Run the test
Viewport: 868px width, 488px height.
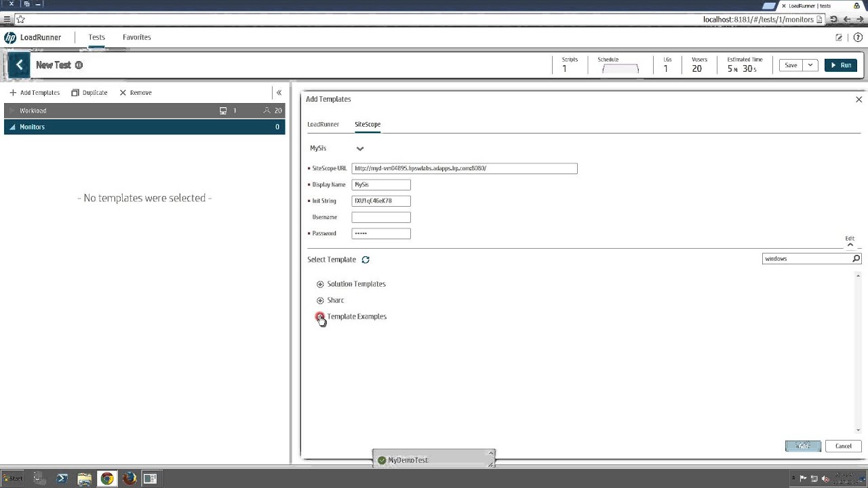841,66
